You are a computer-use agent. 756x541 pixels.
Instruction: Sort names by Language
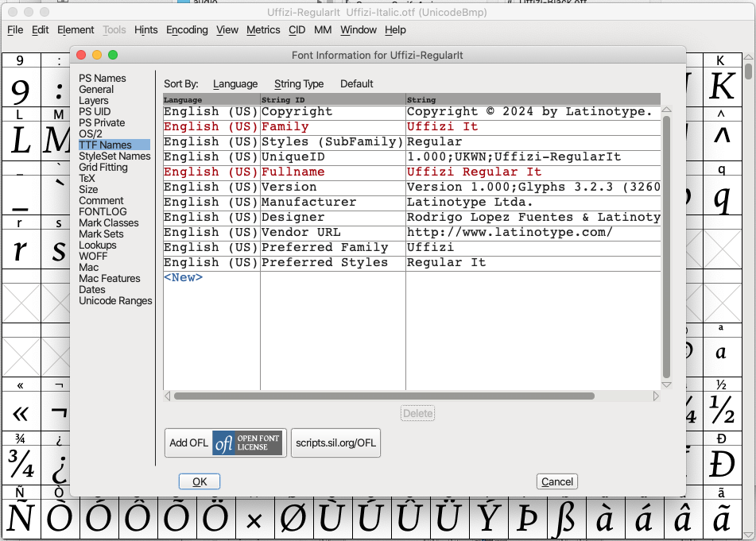(x=235, y=84)
